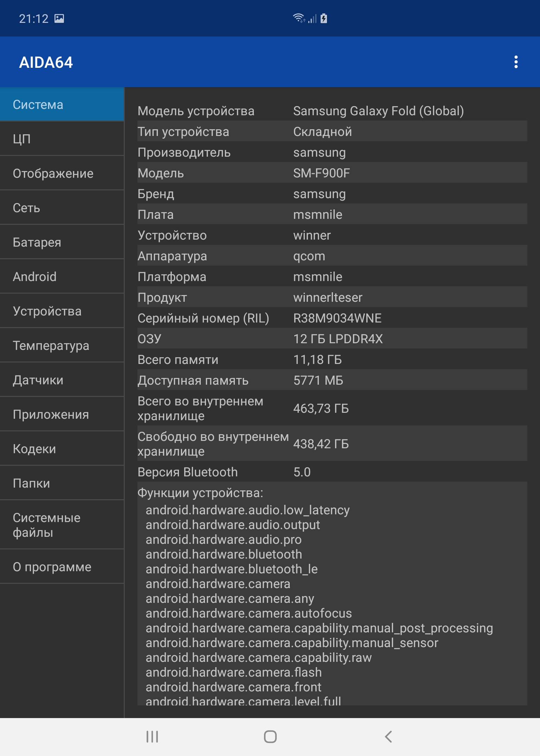Tap the SM-F900F model value
This screenshot has height=756, width=540.
pyautogui.click(x=321, y=173)
